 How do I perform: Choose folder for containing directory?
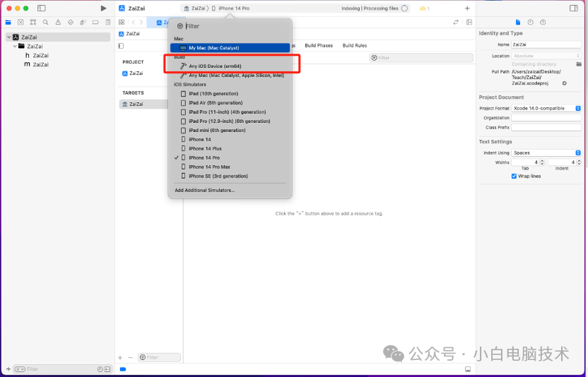pyautogui.click(x=579, y=64)
